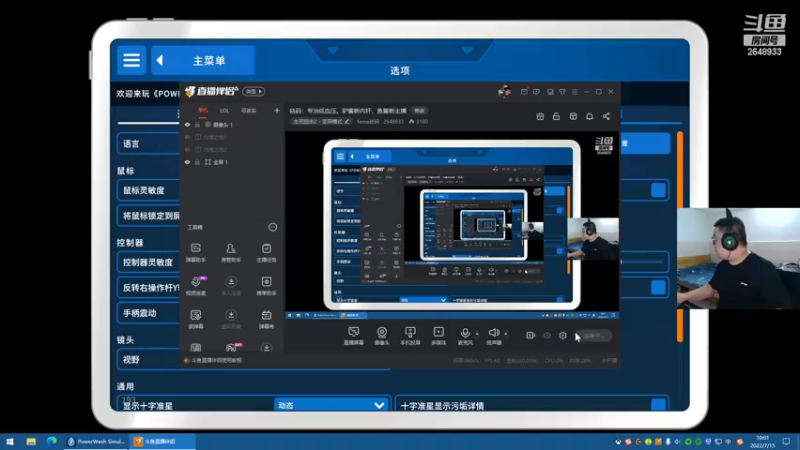Screen dimensions: 800x450
Task: Open the gift box icon left of padlock
Action: [540, 116]
